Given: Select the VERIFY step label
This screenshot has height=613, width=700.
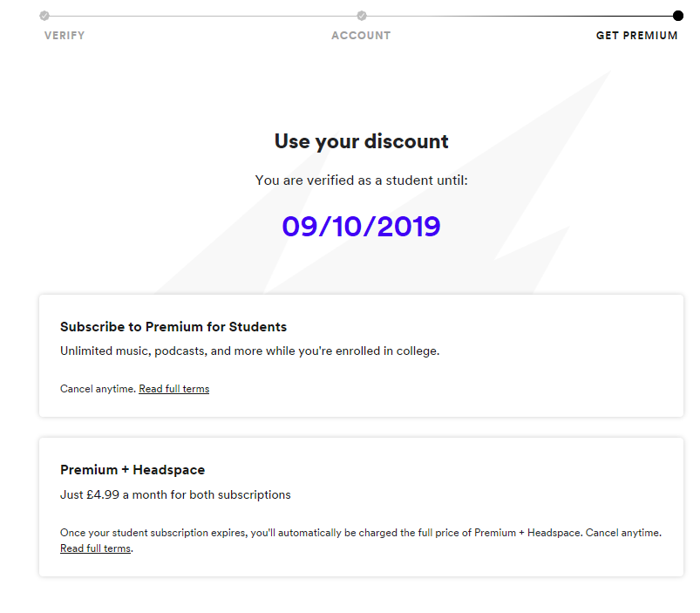Looking at the screenshot, I should (x=65, y=36).
